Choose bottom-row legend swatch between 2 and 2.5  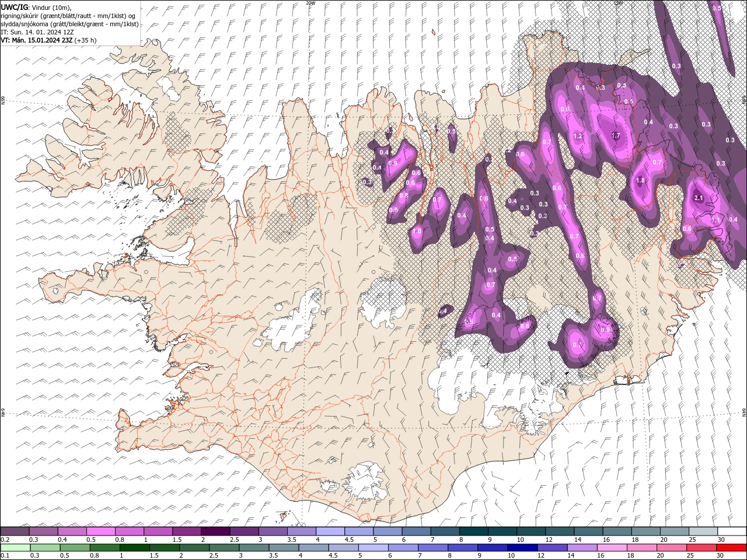(x=194, y=548)
